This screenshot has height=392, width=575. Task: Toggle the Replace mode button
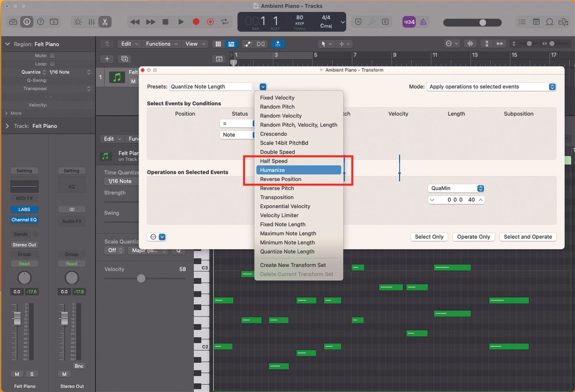click(358, 22)
